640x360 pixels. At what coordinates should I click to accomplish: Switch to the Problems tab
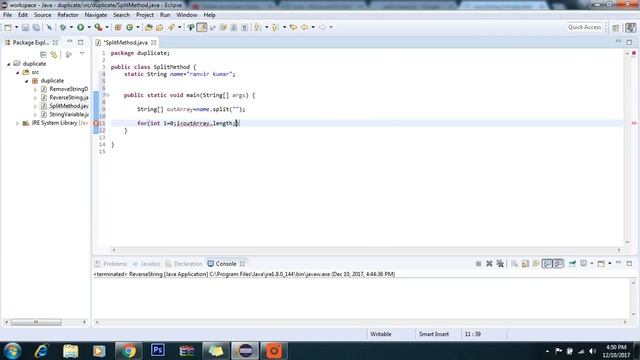click(x=111, y=264)
